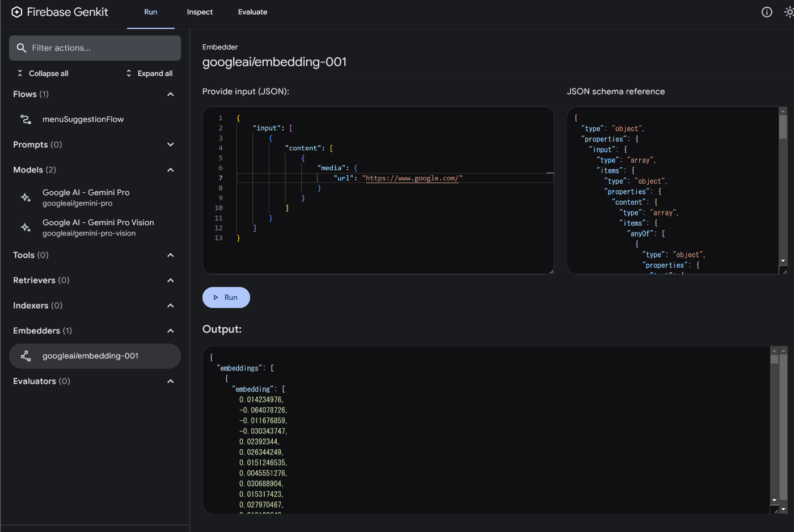Image resolution: width=794 pixels, height=532 pixels.
Task: Click the Expand all button
Action: 150,73
